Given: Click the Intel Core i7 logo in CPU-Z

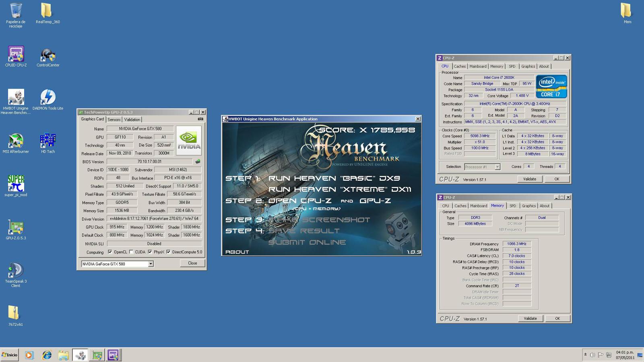Looking at the screenshot, I should coord(551,87).
